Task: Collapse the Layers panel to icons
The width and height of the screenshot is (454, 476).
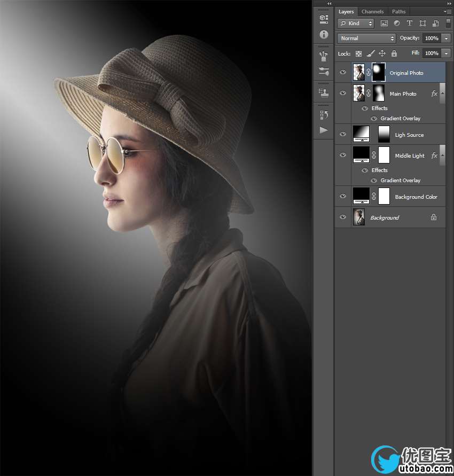Action: point(449,3)
